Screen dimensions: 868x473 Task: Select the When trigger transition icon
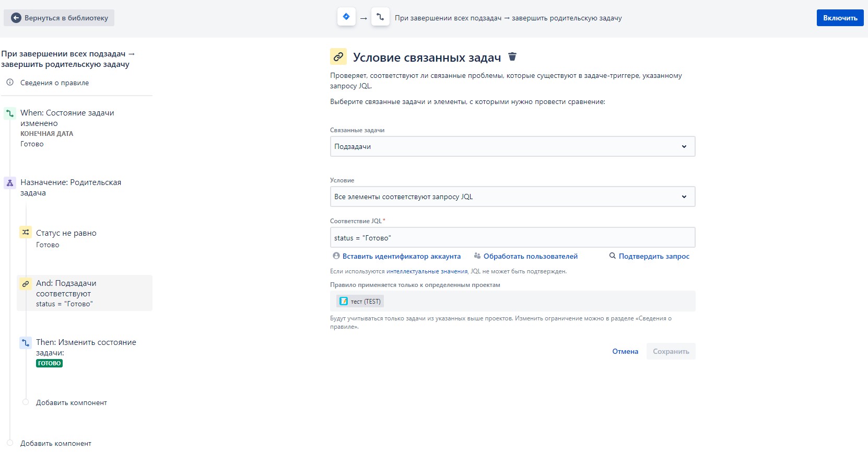point(10,113)
